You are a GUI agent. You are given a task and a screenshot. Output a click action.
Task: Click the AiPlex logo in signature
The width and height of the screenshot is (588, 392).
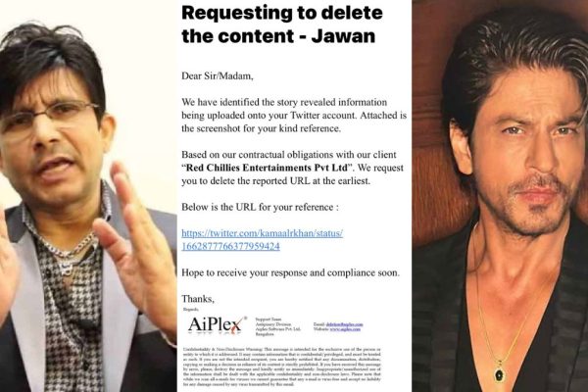pyautogui.click(x=216, y=324)
